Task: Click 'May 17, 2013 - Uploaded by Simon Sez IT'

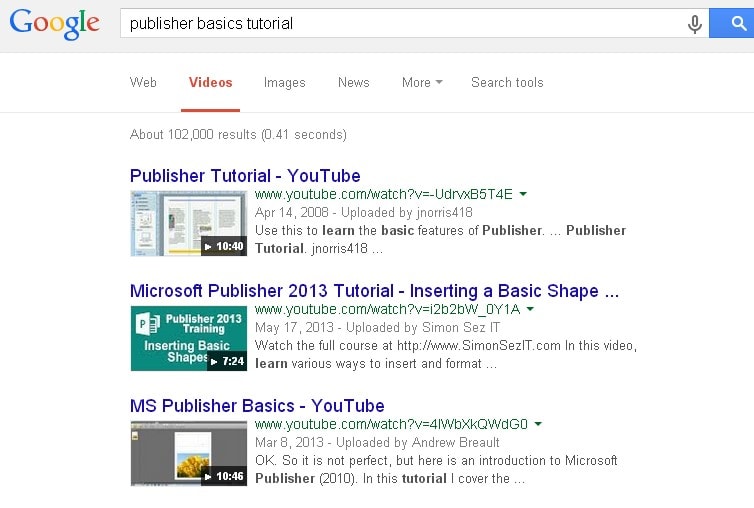Action: pos(377,327)
